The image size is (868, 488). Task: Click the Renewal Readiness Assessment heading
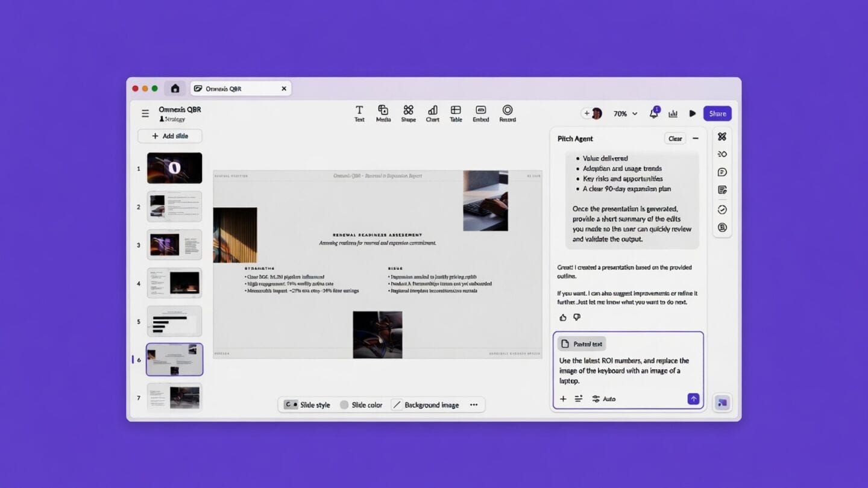point(377,235)
